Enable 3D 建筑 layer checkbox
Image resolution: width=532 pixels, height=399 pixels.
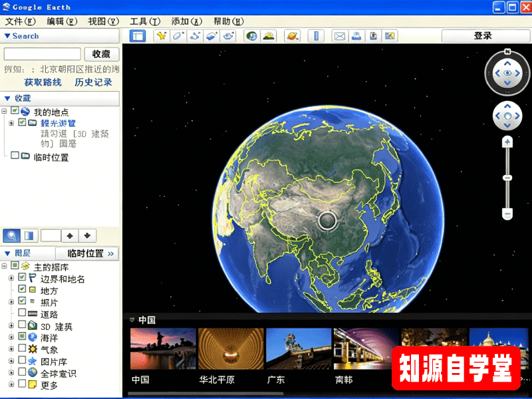click(22, 324)
